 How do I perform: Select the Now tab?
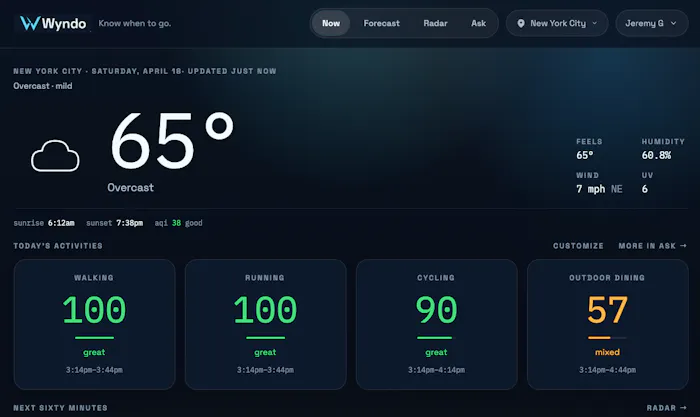point(331,23)
